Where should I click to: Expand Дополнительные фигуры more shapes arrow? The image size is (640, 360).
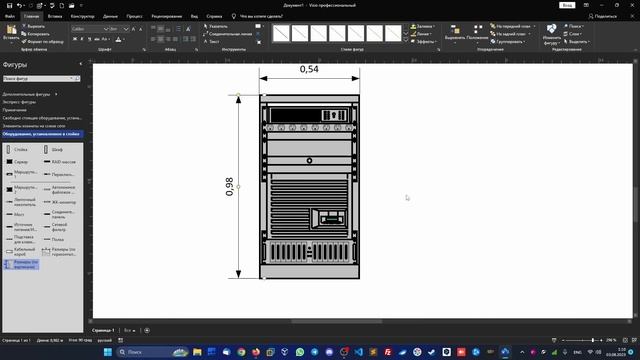click(x=56, y=94)
